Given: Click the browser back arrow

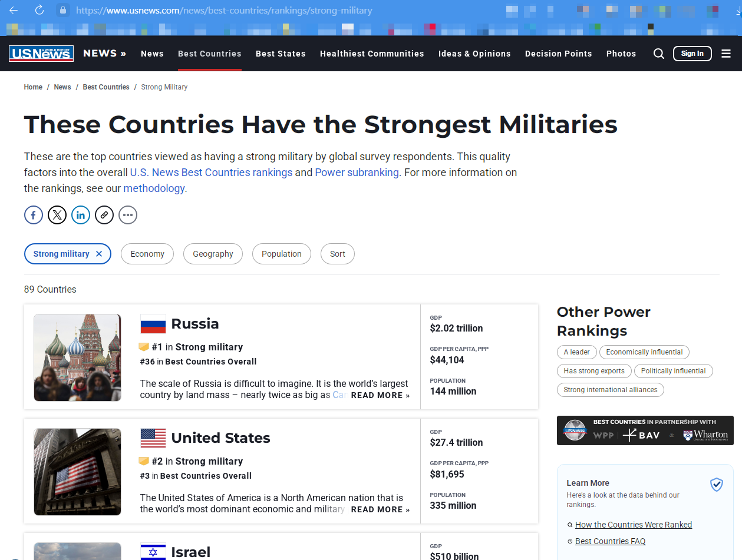Looking at the screenshot, I should (14, 10).
